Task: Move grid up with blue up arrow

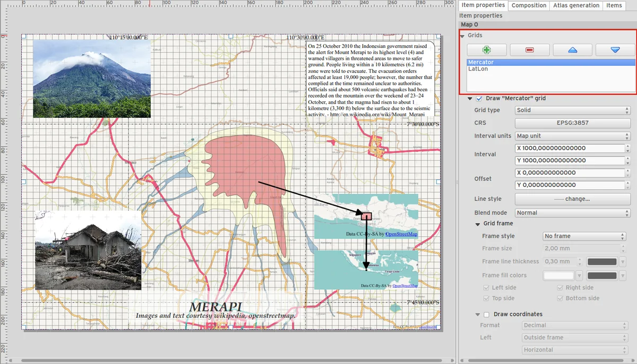Action: 572,50
